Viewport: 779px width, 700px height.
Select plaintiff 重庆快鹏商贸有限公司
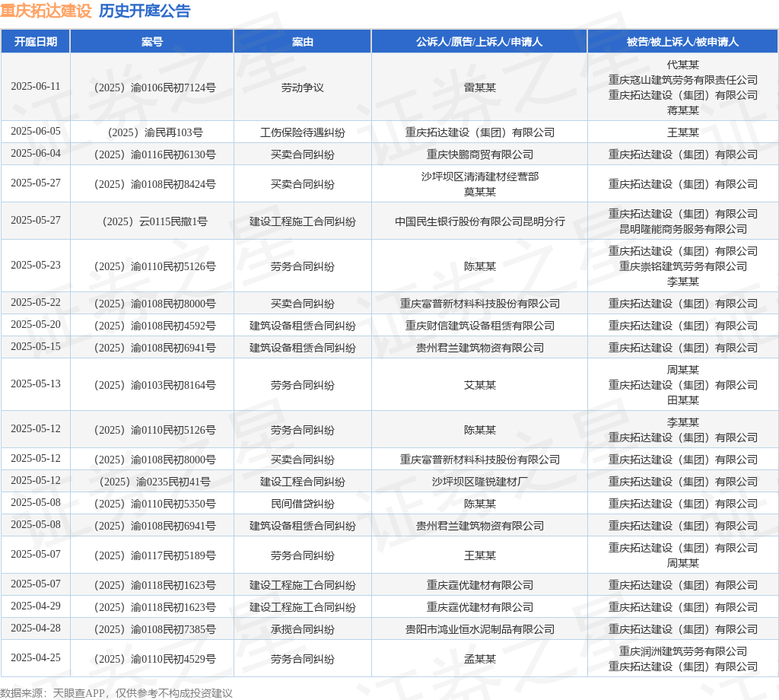(x=480, y=154)
